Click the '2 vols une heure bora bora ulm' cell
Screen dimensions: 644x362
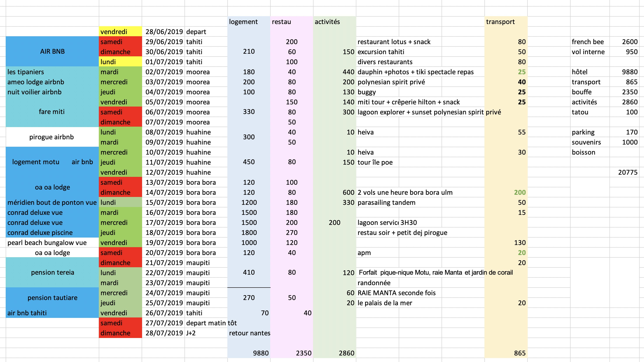pyautogui.click(x=420, y=193)
